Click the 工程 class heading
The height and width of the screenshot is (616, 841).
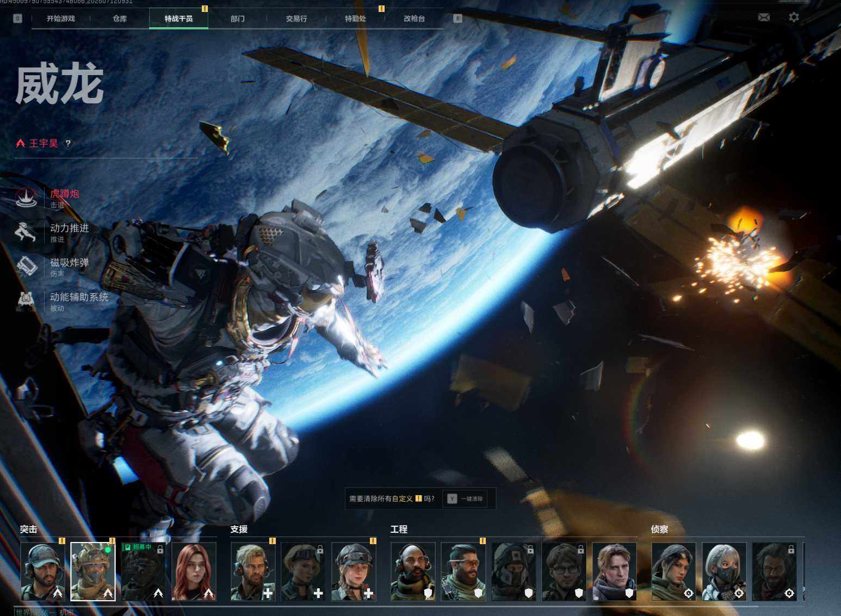tap(399, 529)
